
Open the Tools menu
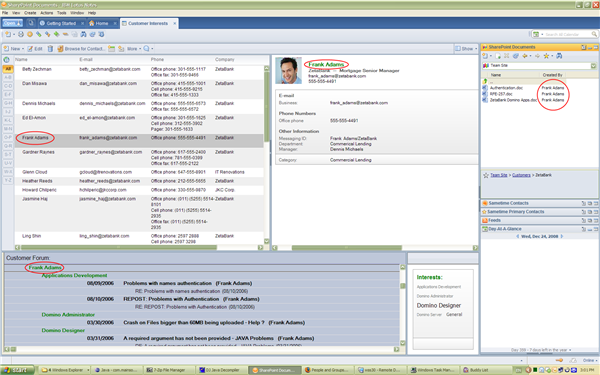(x=62, y=13)
